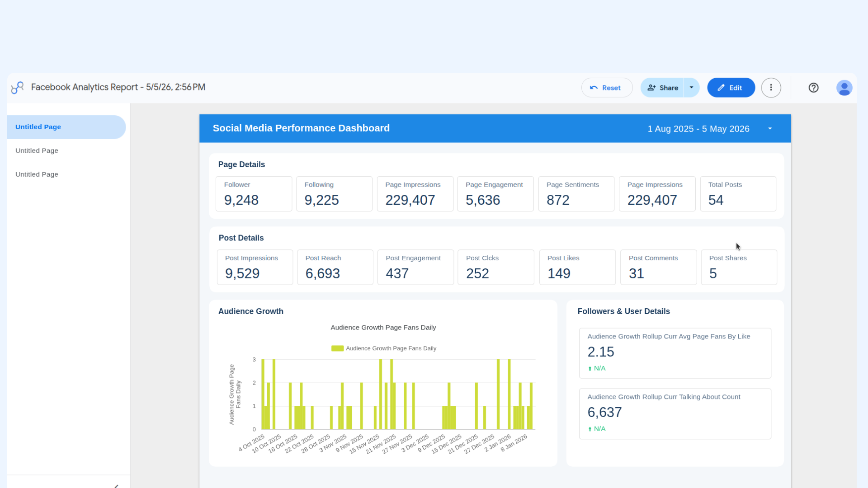
Task: Expand the Share dropdown arrow
Action: [x=692, y=88]
